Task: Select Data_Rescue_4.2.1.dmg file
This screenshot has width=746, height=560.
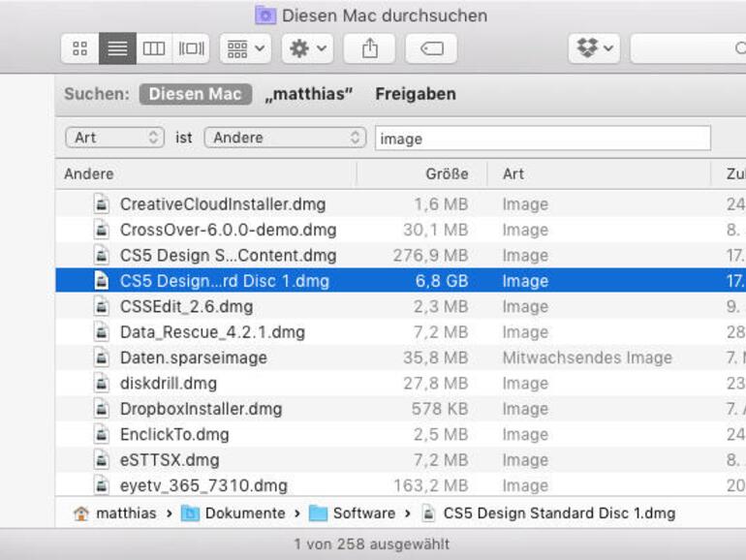Action: (213, 332)
